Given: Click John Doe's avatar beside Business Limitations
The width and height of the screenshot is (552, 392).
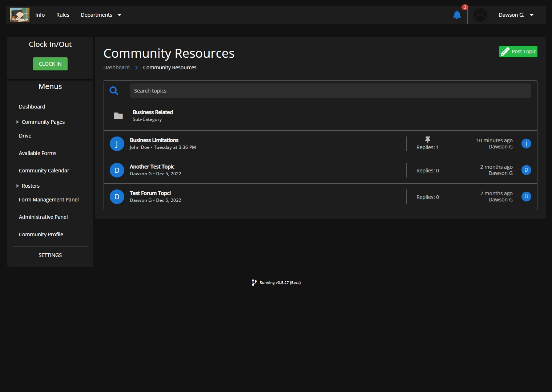Looking at the screenshot, I should pyautogui.click(x=117, y=144).
